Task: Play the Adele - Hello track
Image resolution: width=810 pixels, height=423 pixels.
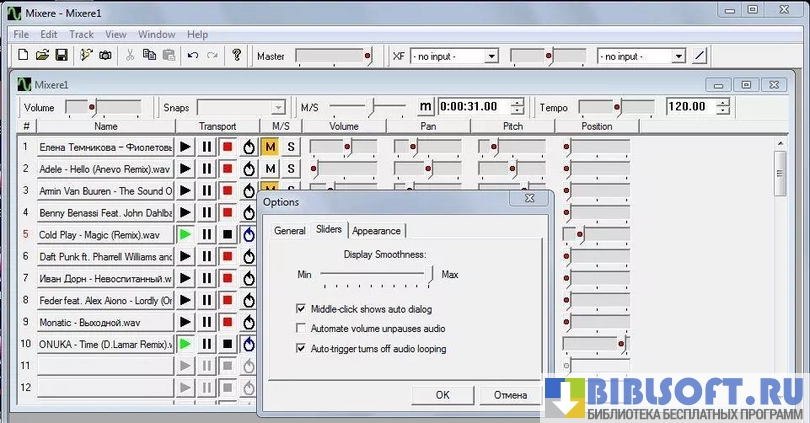Action: [x=185, y=169]
